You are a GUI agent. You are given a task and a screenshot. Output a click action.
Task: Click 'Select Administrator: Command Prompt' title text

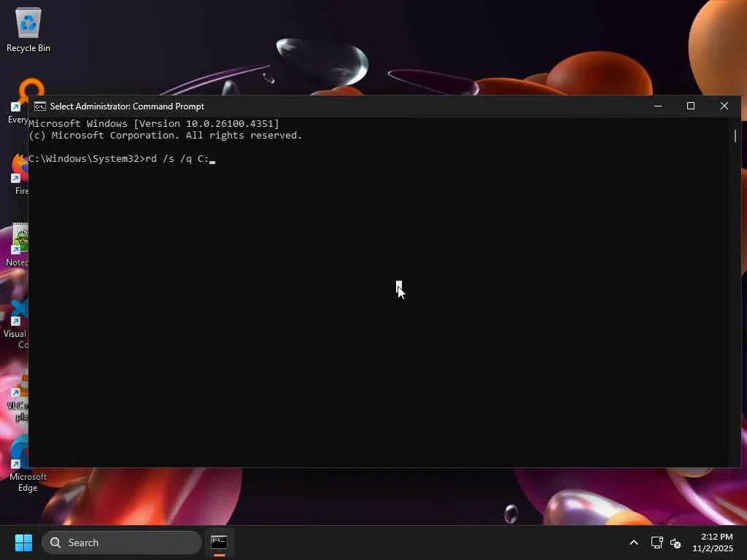pos(127,106)
